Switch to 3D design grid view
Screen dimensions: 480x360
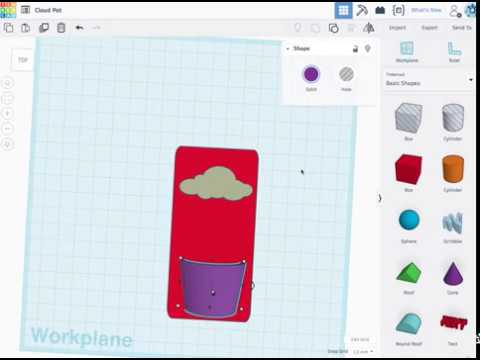pos(343,10)
